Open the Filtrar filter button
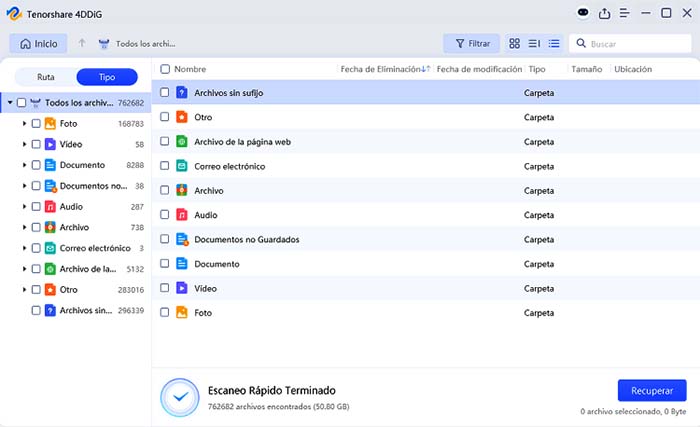Image resolution: width=700 pixels, height=427 pixels. click(x=471, y=43)
